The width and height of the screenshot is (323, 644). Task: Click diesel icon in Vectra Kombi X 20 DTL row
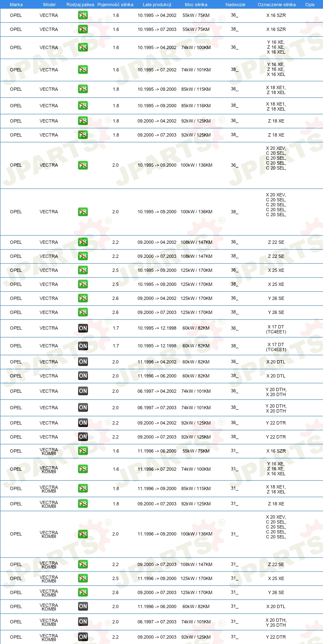[x=83, y=606]
